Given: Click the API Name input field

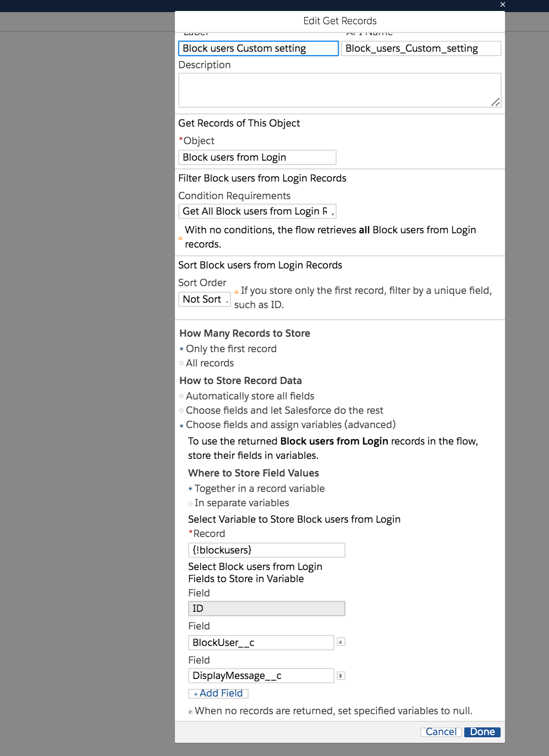Looking at the screenshot, I should click(x=421, y=48).
